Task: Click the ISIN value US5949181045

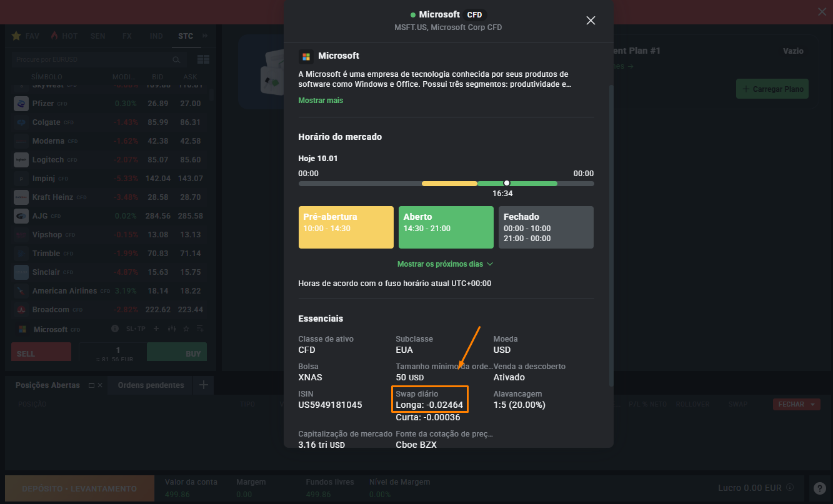Action: (x=330, y=405)
